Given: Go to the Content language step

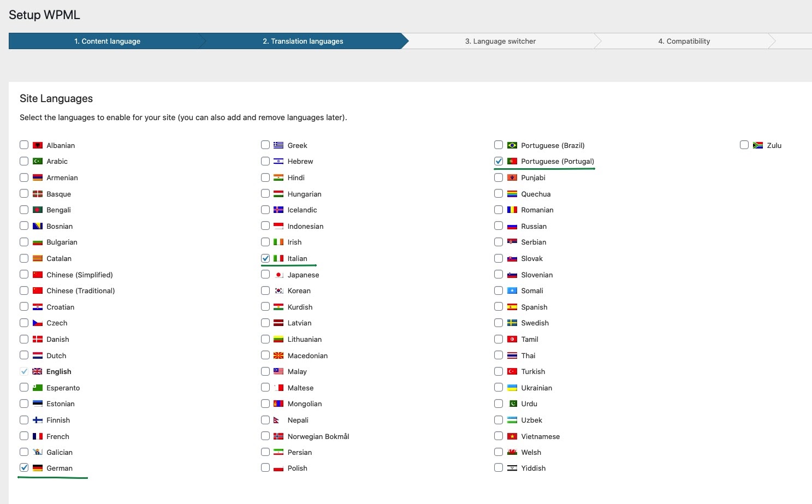Looking at the screenshot, I should click(x=107, y=41).
